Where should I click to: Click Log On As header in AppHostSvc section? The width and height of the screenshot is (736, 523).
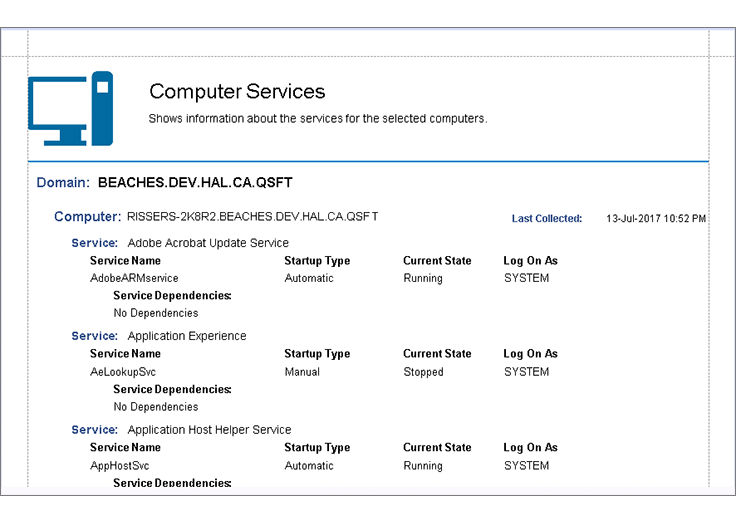click(530, 448)
